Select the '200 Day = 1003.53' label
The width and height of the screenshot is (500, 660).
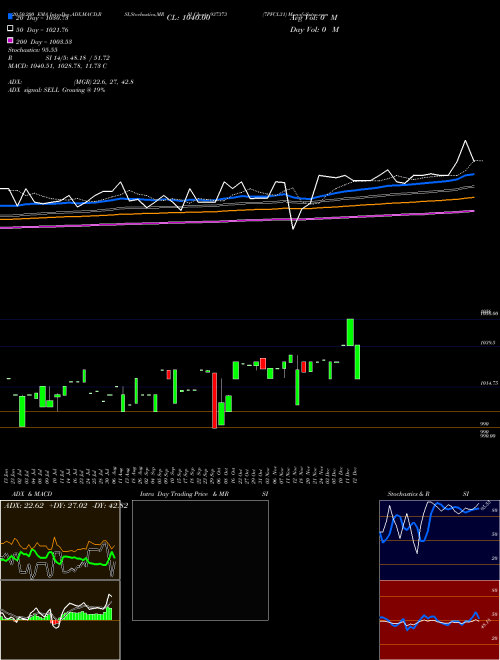[x=44, y=42]
